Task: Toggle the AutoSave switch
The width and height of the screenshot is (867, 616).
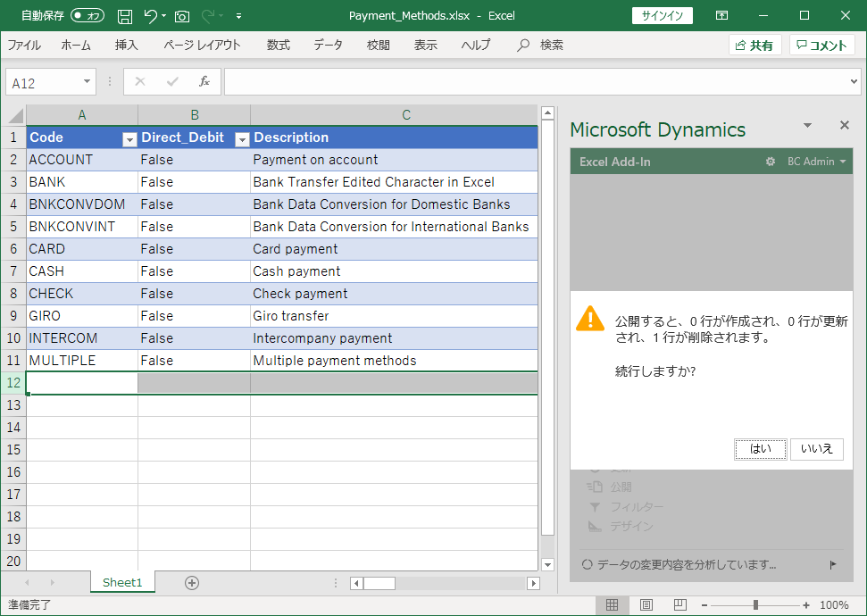Action: 88,15
